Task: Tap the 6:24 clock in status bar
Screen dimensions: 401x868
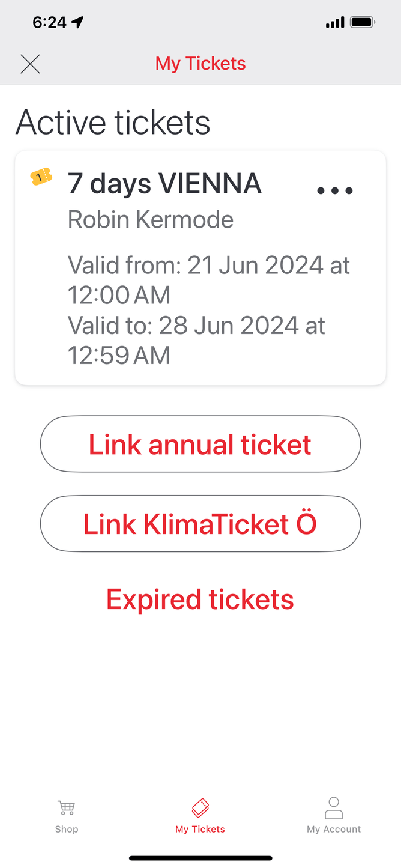Action: tap(49, 23)
